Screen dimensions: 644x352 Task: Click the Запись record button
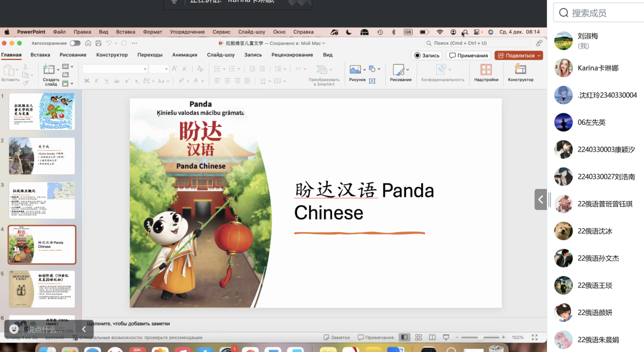coord(427,55)
